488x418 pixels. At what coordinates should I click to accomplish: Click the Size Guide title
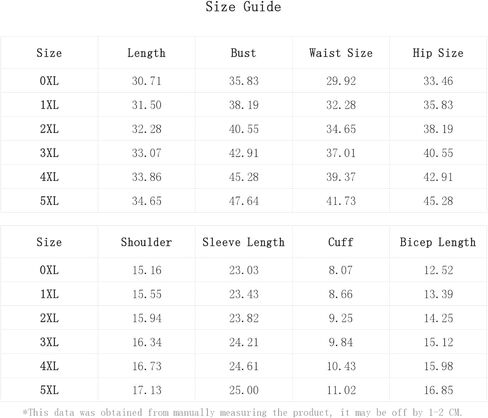[243, 7]
